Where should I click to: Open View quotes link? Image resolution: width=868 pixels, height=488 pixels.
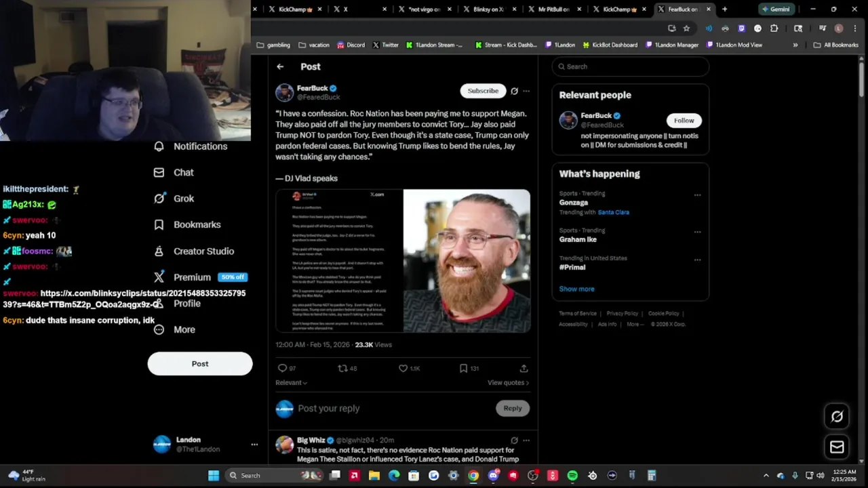[x=508, y=383]
